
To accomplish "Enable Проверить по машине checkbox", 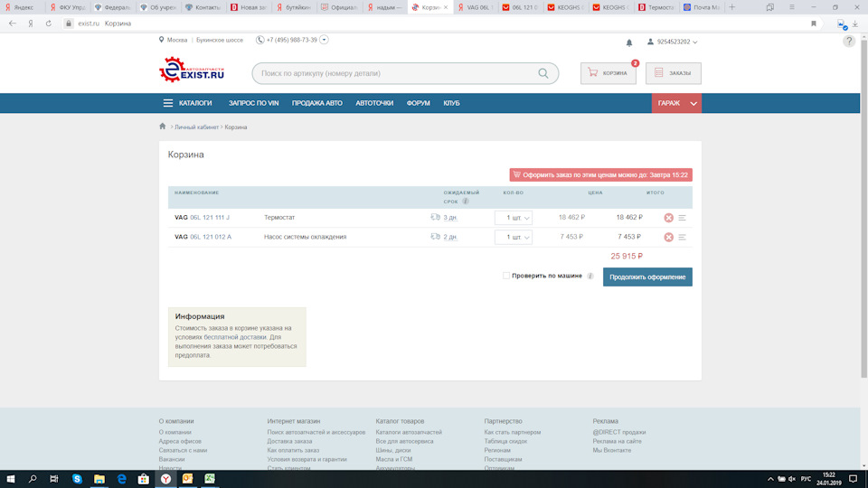I will click(x=506, y=276).
